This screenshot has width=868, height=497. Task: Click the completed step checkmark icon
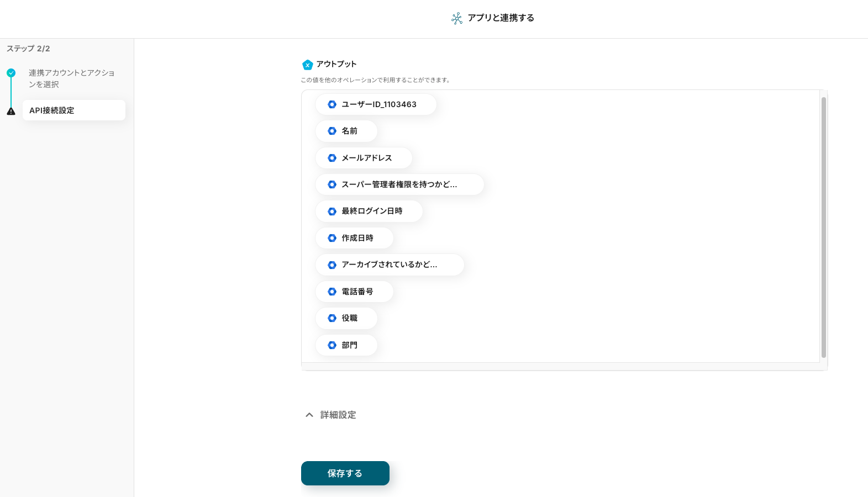pyautogui.click(x=11, y=73)
